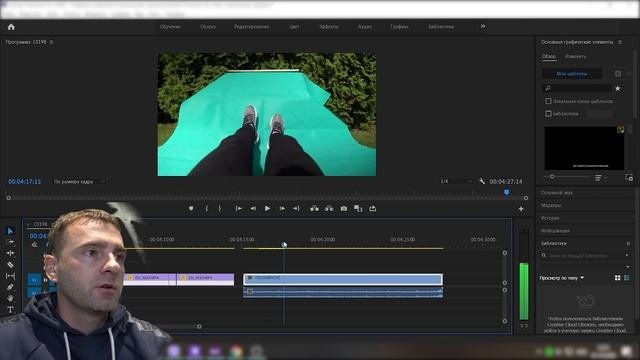Viewport: 640px width, 360px height.
Task: Show more workspaces chevron
Action: point(483,27)
